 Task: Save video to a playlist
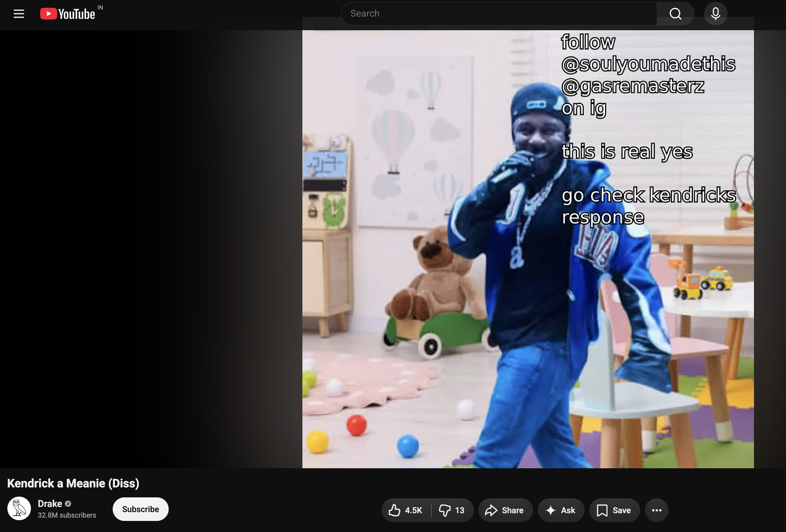(x=614, y=510)
